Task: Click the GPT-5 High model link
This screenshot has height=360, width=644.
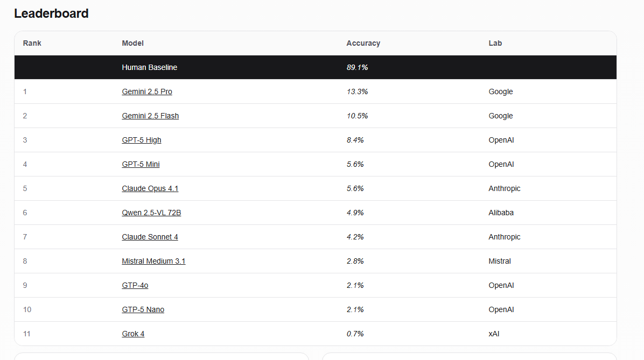Action: (x=142, y=140)
